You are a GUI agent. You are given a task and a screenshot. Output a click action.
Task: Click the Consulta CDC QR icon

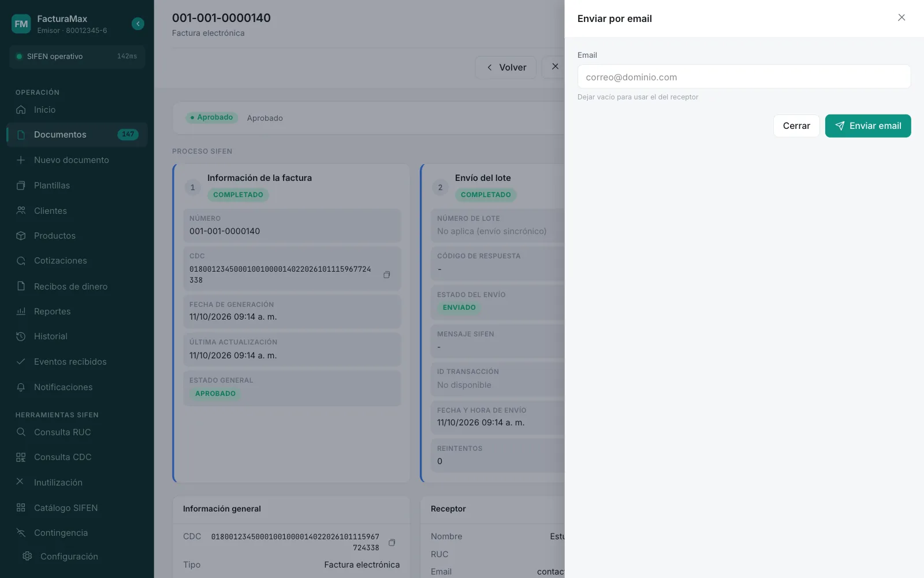point(21,457)
